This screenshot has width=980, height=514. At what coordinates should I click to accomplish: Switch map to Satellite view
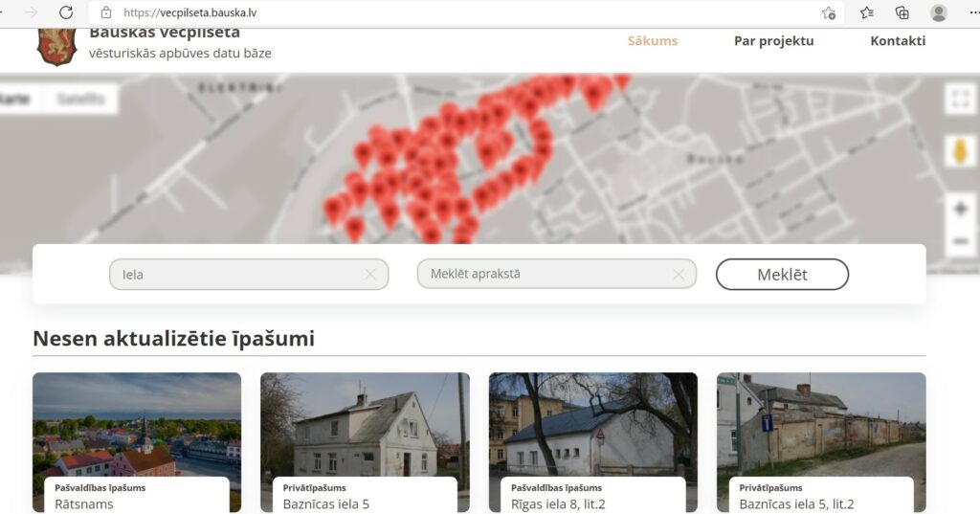(x=80, y=99)
